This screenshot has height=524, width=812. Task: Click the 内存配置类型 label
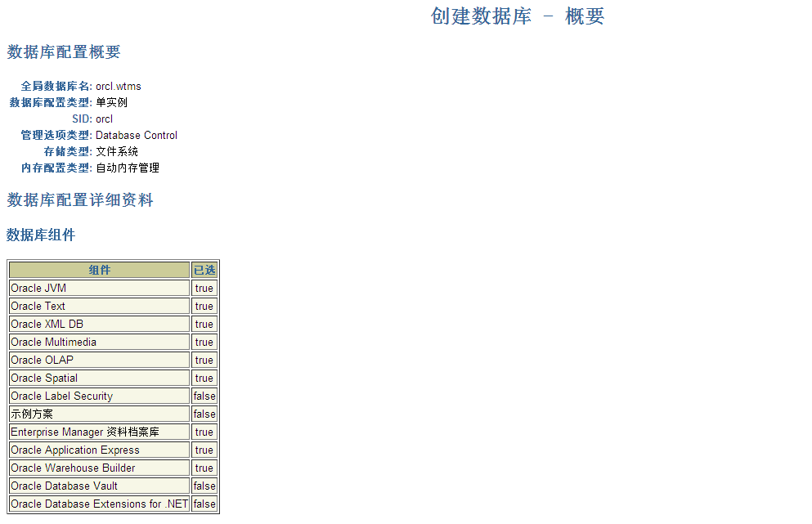pos(56,168)
